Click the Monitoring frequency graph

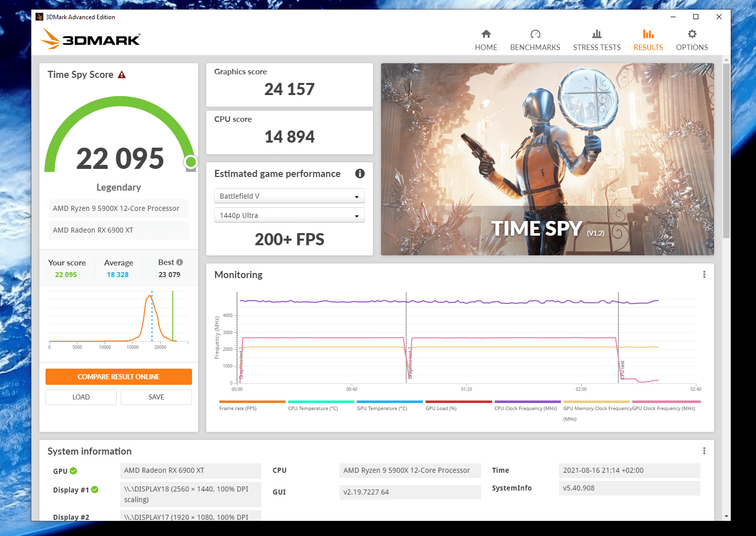466,338
